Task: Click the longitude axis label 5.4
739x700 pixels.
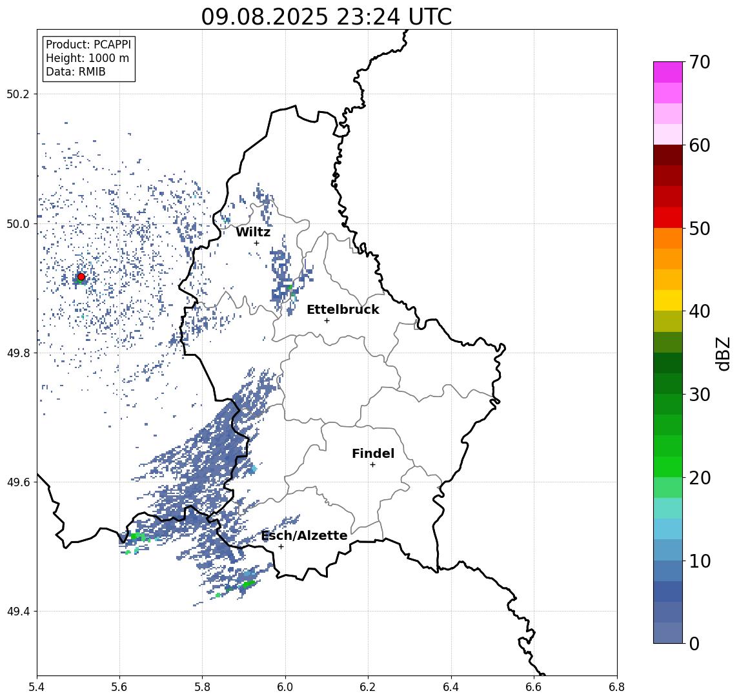Action: 37,687
